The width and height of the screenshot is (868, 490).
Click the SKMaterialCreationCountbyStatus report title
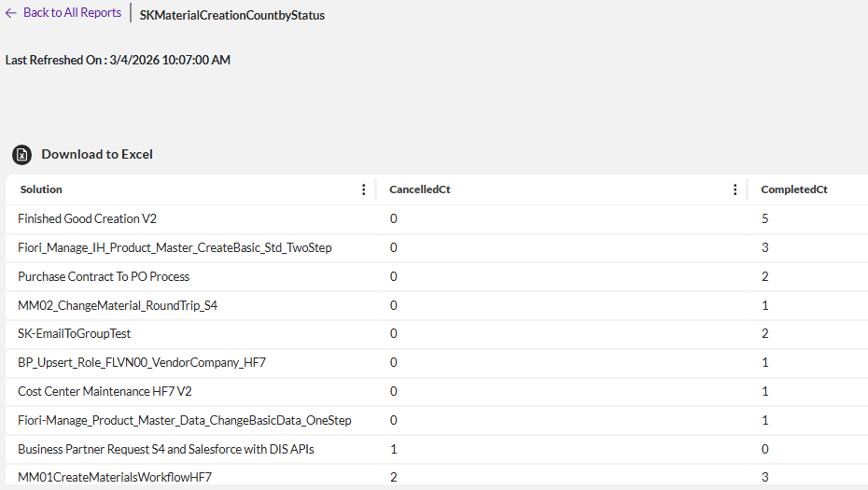point(232,15)
